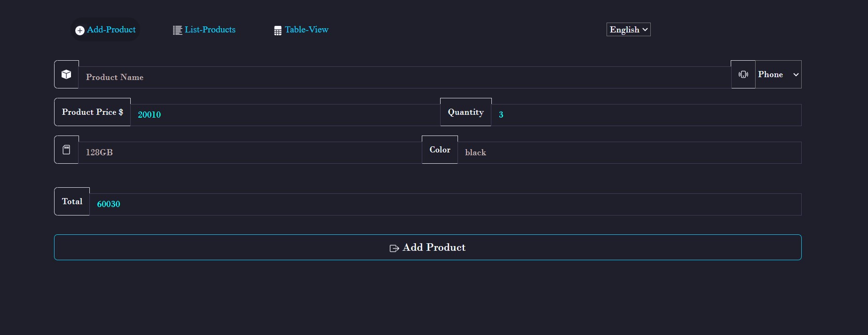Open the Table-View tab
Viewport: 868px width, 335px height.
pos(306,30)
